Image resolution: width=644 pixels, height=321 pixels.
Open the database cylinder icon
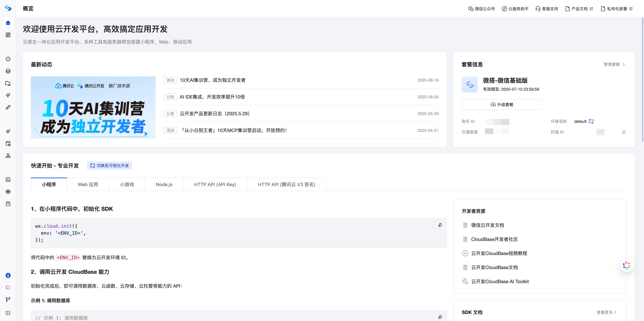8,71
